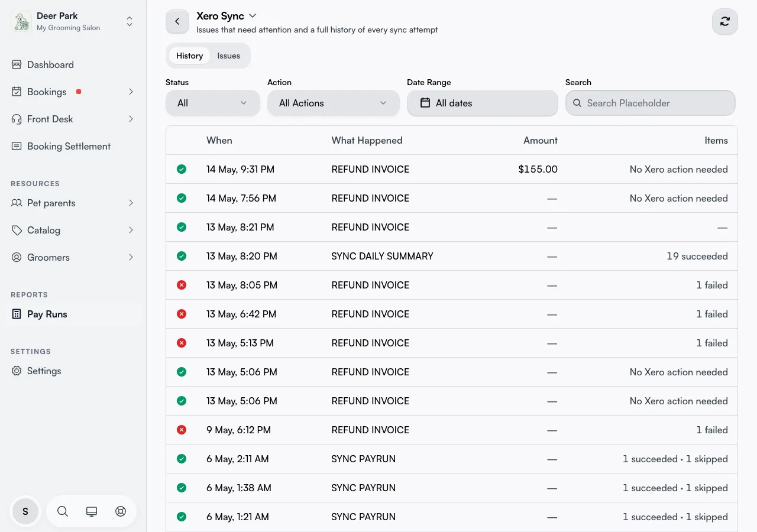The height and width of the screenshot is (532, 757).
Task: Click the Amount column header
Action: [541, 140]
